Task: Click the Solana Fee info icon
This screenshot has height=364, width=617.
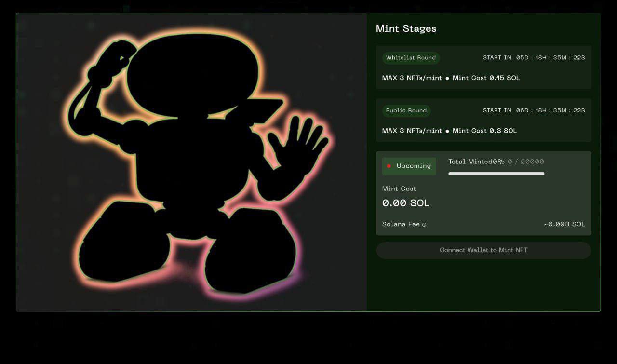Action: coord(424,225)
